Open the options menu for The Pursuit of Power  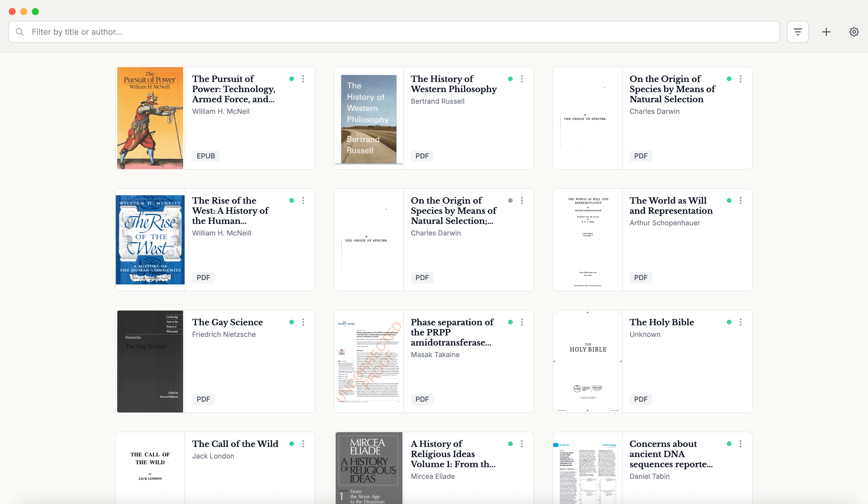[x=304, y=79]
